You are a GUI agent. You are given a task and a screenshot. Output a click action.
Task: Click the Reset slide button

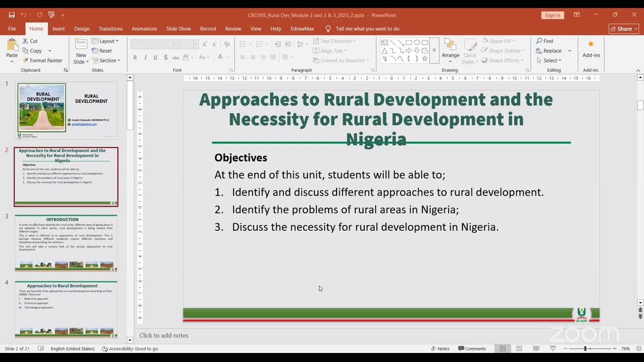click(102, 51)
